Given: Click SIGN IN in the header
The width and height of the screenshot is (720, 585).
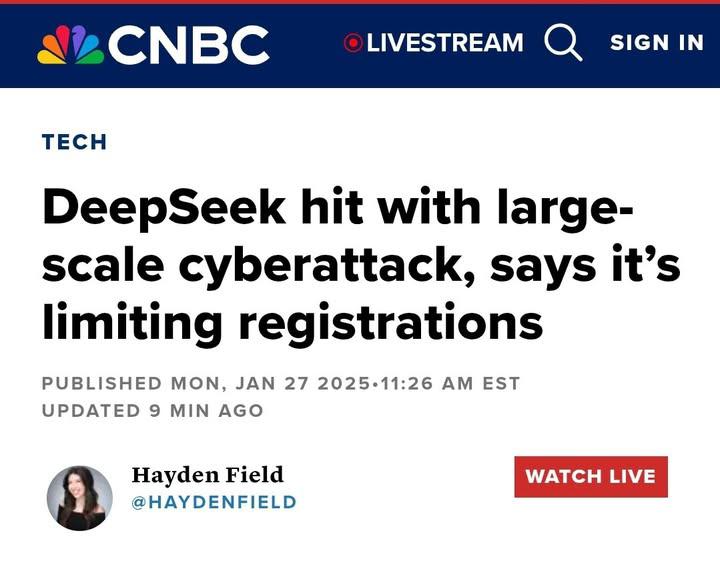Looking at the screenshot, I should pos(657,42).
